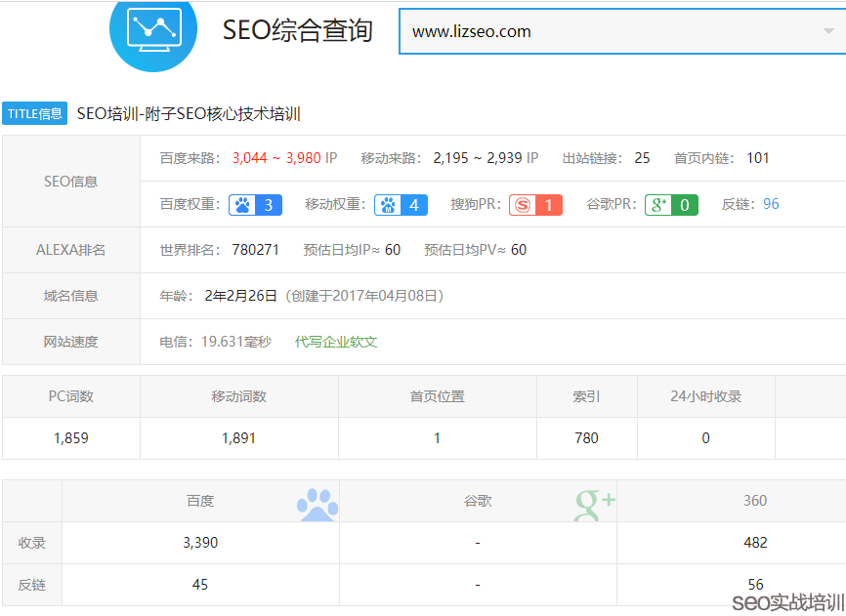Viewport: 846px width, 616px height.
Task: Click the Sogou S icon beside 搜狗PR
Action: pos(523,205)
